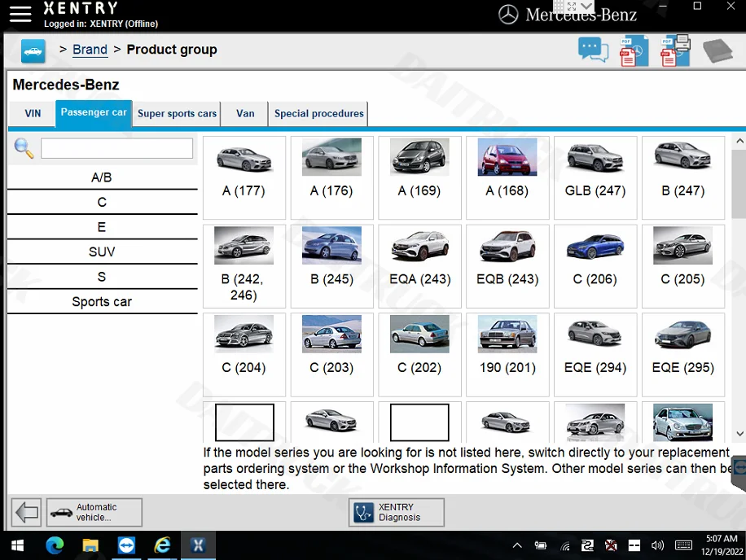Launch Microsoft Edge from taskbar
746x560 pixels.
tap(55, 545)
